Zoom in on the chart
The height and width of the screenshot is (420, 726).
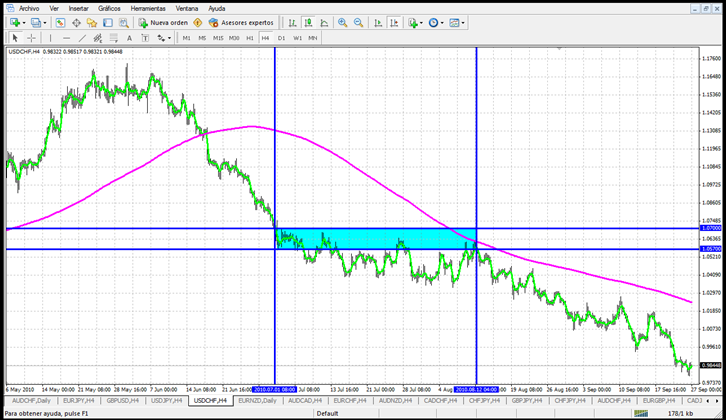pos(343,22)
